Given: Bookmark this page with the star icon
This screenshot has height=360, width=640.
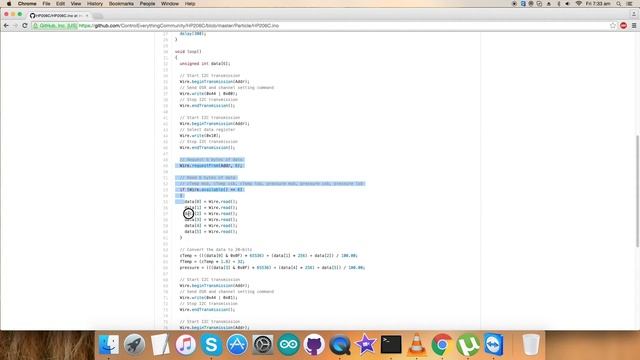Looking at the screenshot, I should (x=613, y=25).
